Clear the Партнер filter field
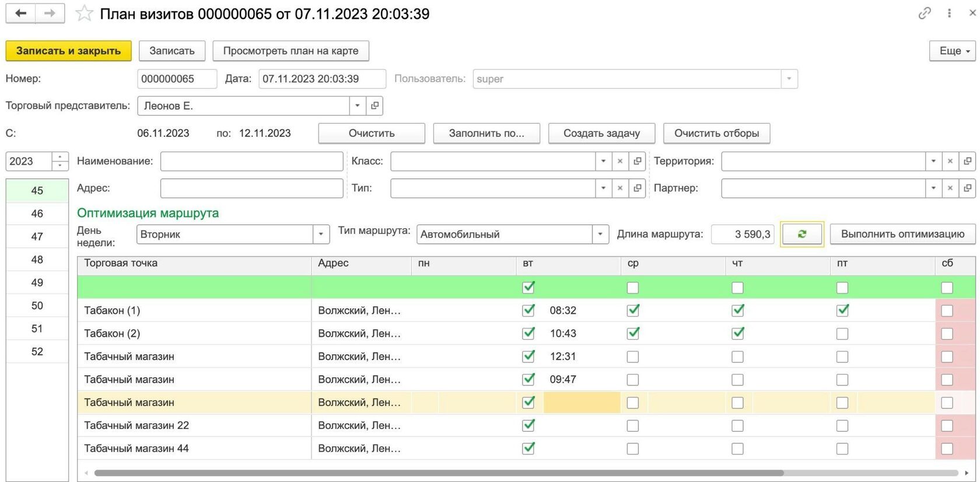The width and height of the screenshot is (980, 482). tap(950, 188)
